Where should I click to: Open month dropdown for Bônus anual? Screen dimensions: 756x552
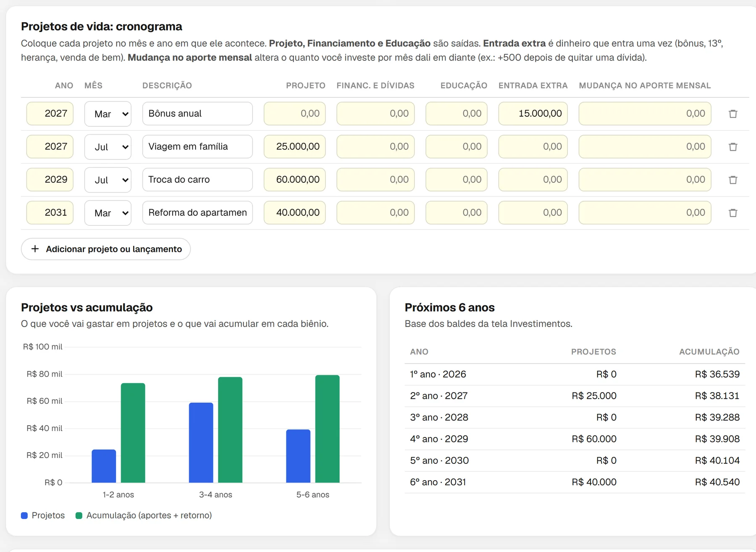[x=108, y=114]
